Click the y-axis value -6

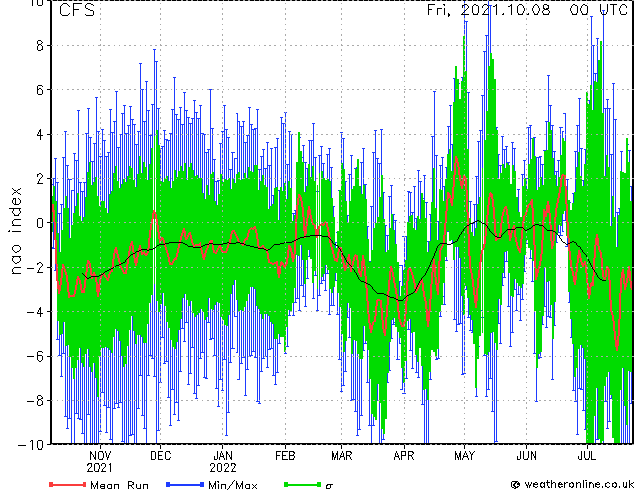35,356
